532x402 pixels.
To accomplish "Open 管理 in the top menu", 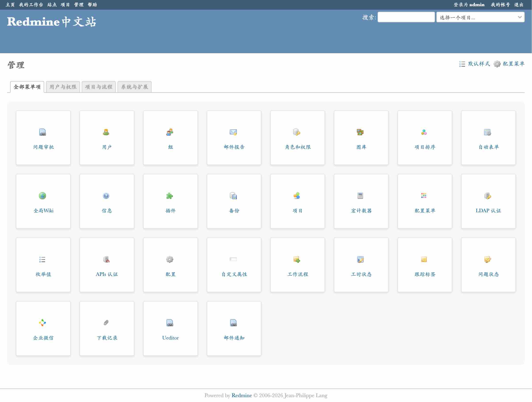I will (x=79, y=5).
